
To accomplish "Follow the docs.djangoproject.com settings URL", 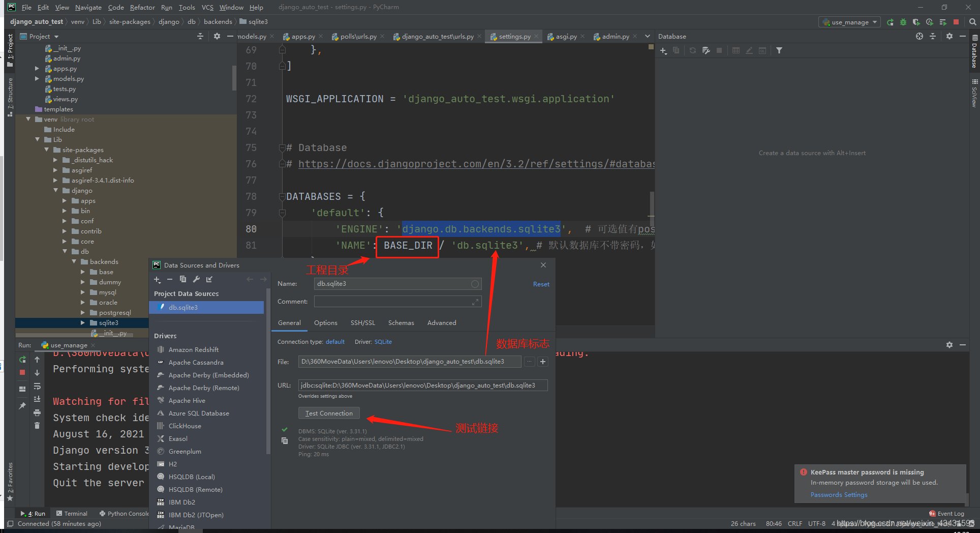I will pos(476,164).
